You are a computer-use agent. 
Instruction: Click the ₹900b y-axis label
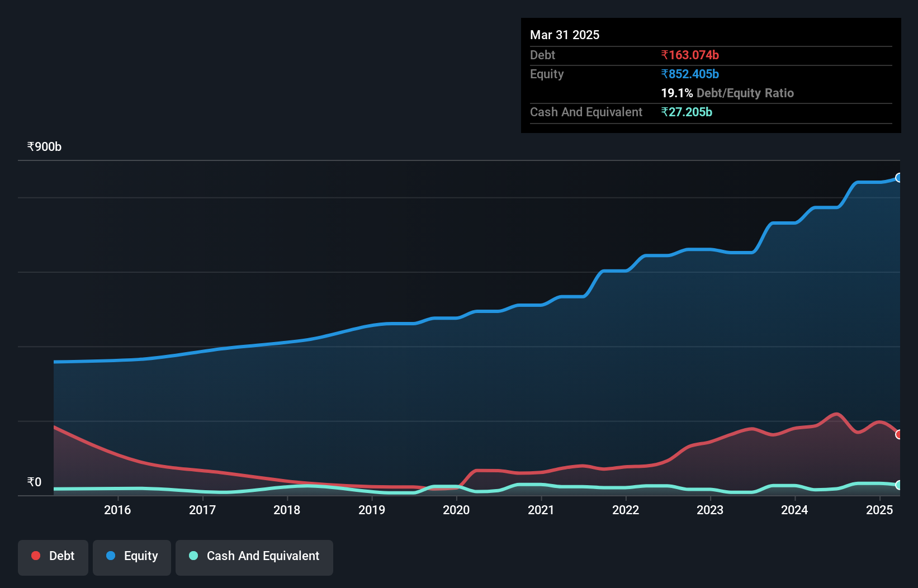pos(44,147)
